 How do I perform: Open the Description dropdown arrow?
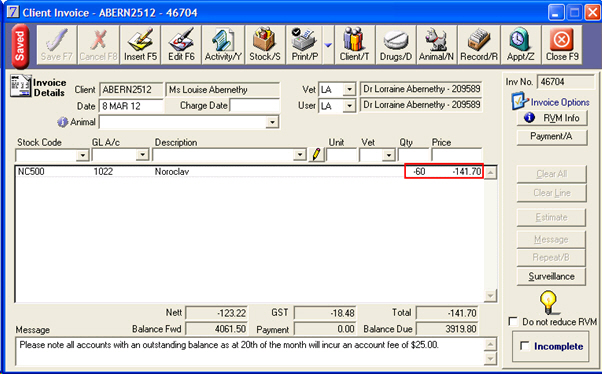(299, 155)
